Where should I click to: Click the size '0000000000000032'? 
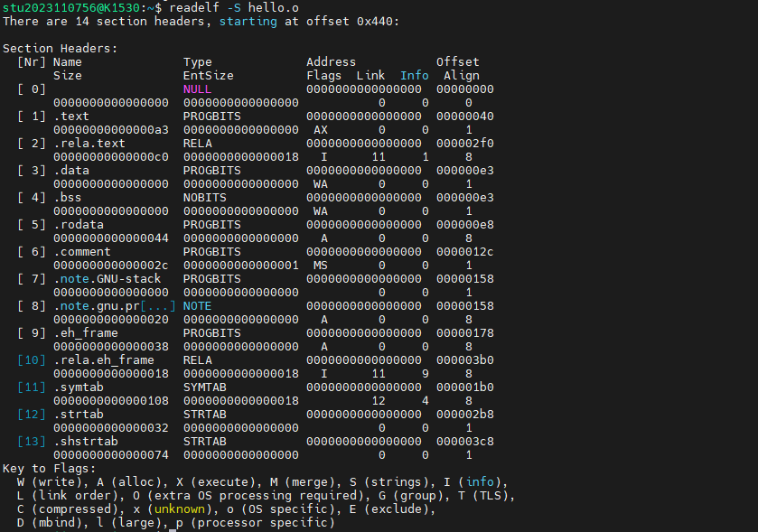pyautogui.click(x=111, y=427)
